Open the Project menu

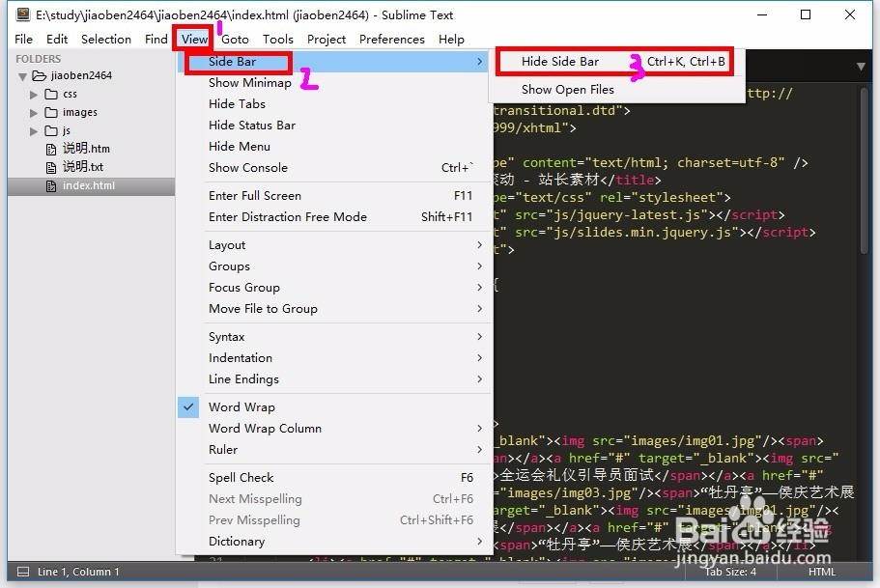click(326, 40)
